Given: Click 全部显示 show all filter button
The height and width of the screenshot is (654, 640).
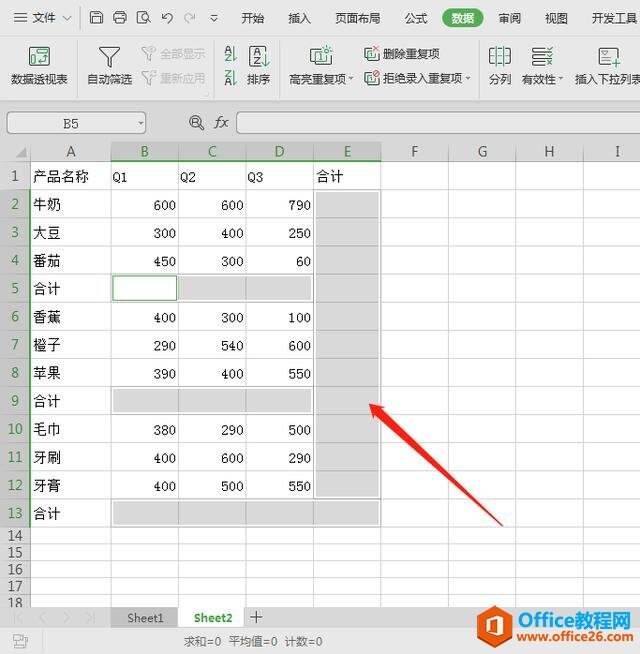Looking at the screenshot, I should point(173,53).
